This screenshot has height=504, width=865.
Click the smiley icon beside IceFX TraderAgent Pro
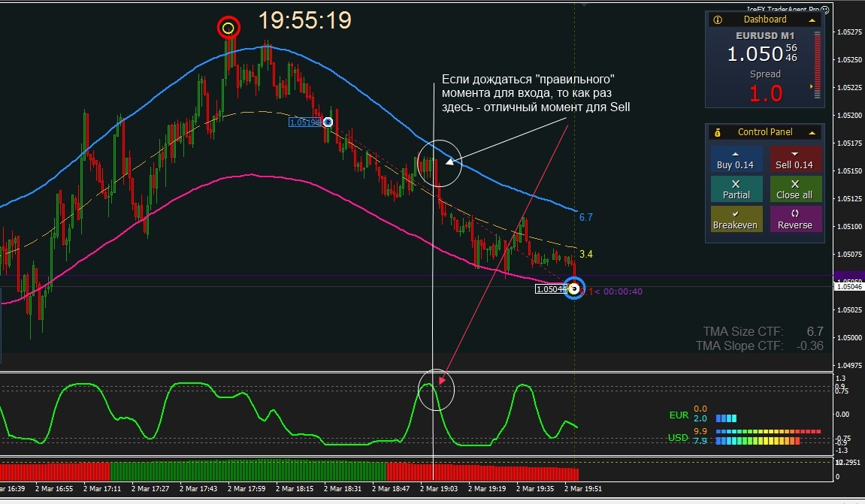point(824,9)
